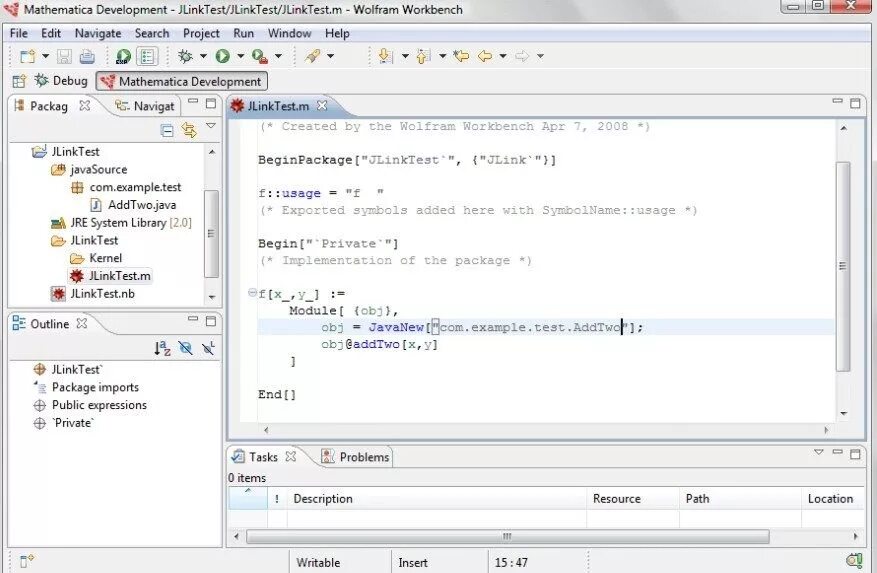Toggle the Outline hide-local filter icon

point(208,349)
